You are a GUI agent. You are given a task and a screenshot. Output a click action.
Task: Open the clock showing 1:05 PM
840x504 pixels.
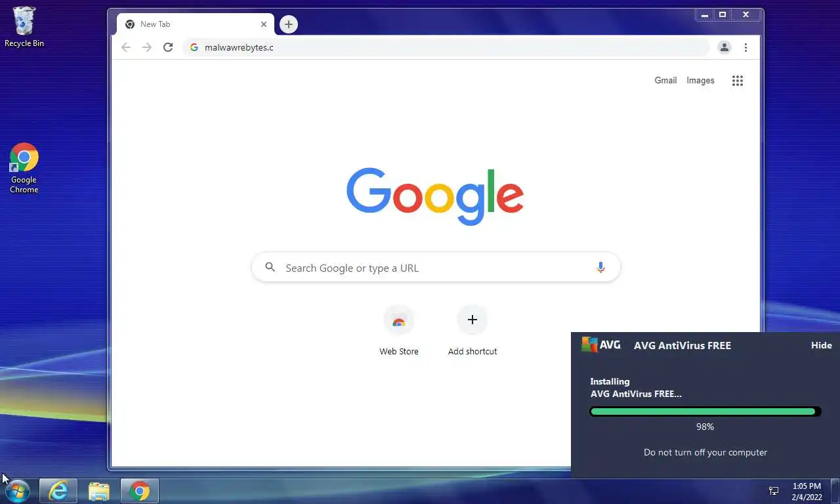(x=807, y=492)
